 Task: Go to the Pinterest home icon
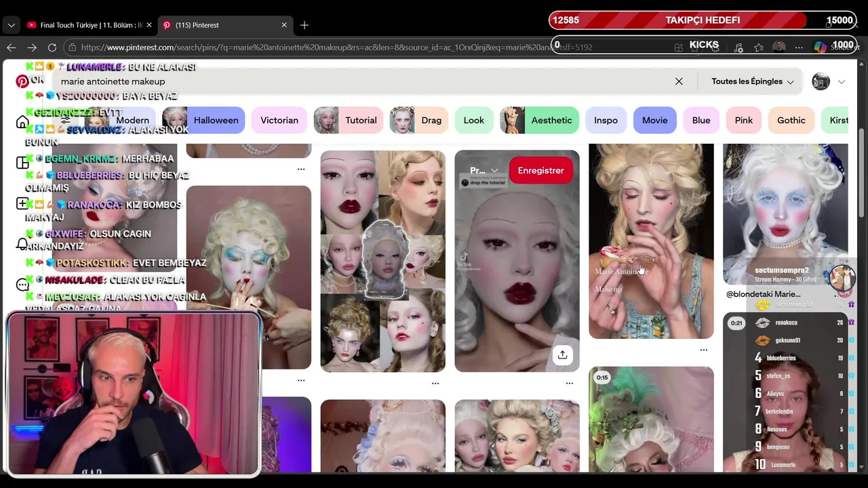point(22,122)
